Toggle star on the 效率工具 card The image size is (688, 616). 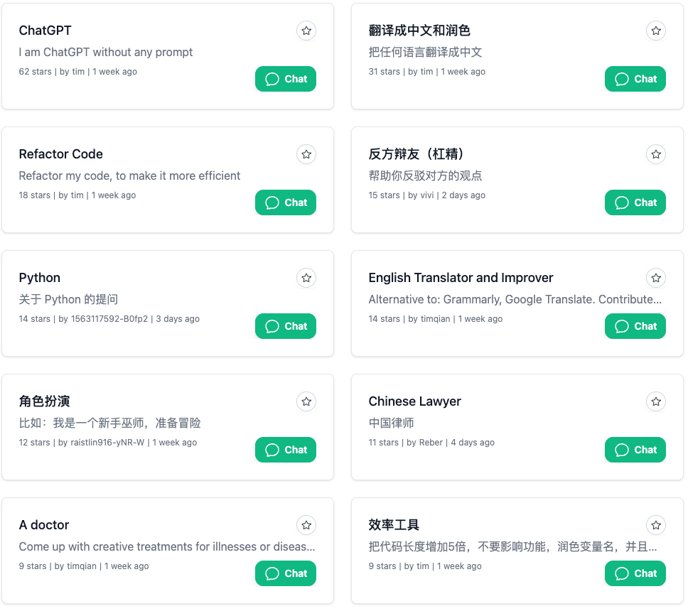pos(656,525)
